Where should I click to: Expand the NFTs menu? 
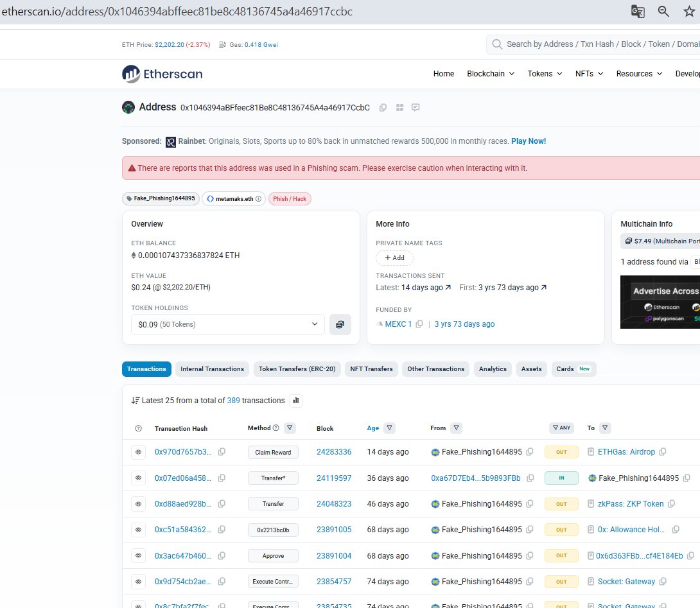[x=589, y=74]
